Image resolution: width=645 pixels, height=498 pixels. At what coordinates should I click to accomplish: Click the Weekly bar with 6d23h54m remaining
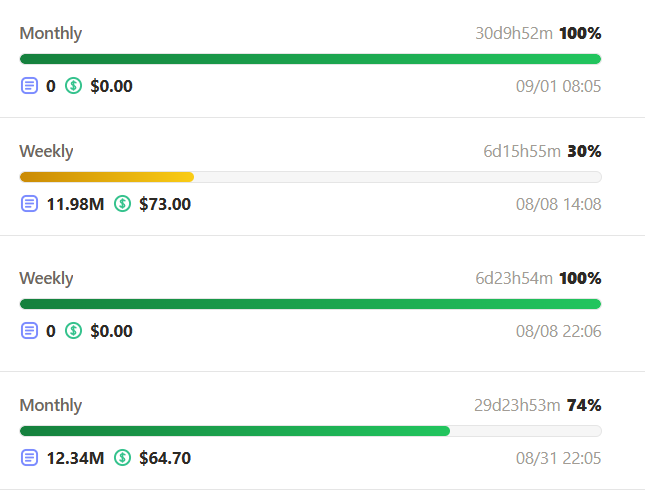[x=311, y=304]
